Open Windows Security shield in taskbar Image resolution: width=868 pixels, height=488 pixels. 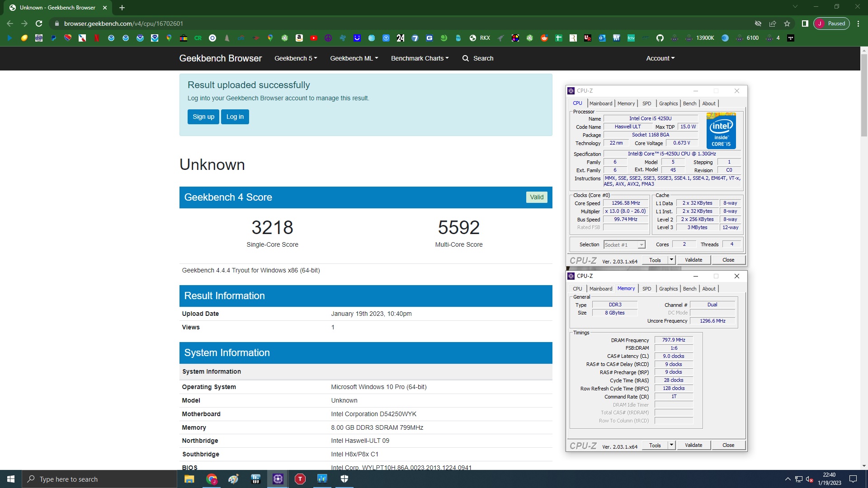point(344,479)
